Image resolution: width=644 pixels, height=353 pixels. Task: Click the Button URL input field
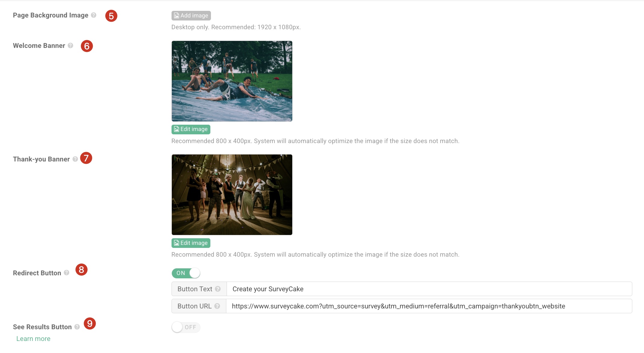[x=429, y=306]
